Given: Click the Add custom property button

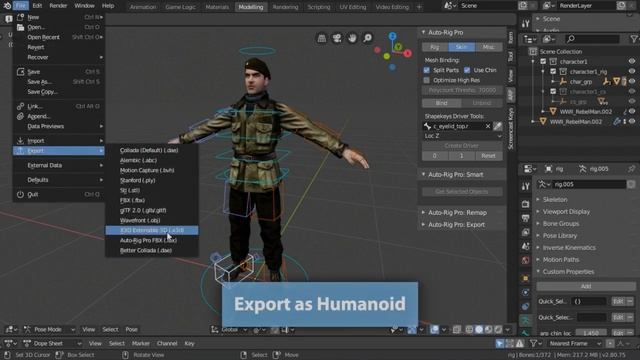Looking at the screenshot, I should click(586, 287).
